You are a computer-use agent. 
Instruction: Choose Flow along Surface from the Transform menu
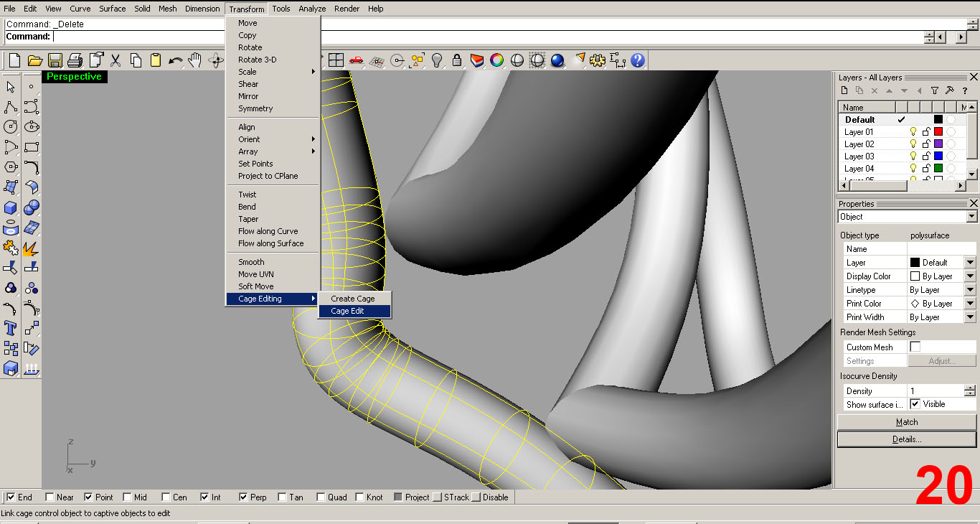pos(273,243)
